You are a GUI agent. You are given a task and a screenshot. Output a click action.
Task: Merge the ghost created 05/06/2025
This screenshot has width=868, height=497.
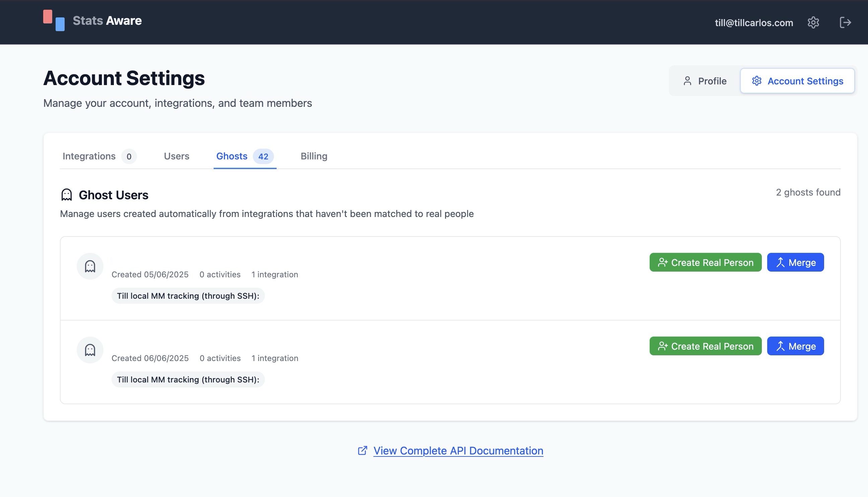coord(795,263)
